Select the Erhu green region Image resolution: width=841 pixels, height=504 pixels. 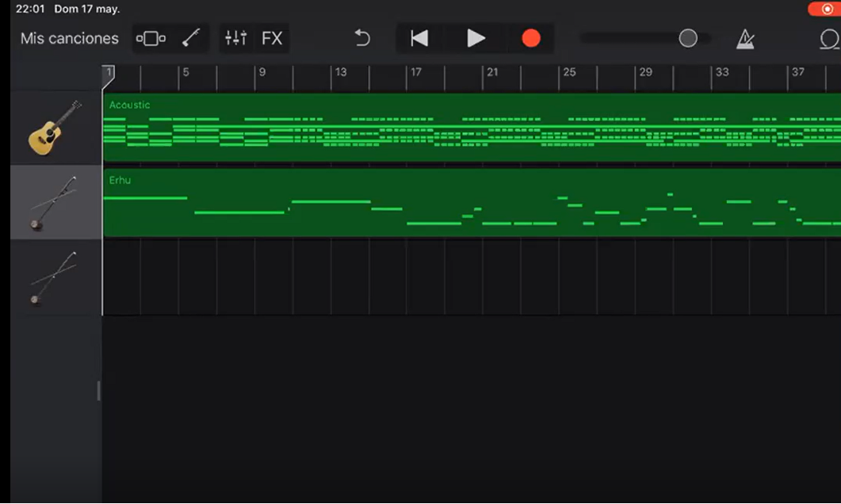point(472,202)
